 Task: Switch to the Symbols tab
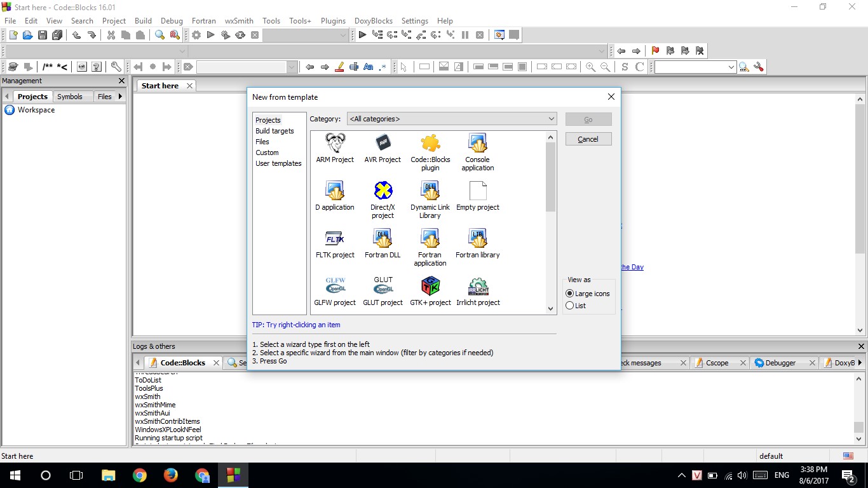70,97
